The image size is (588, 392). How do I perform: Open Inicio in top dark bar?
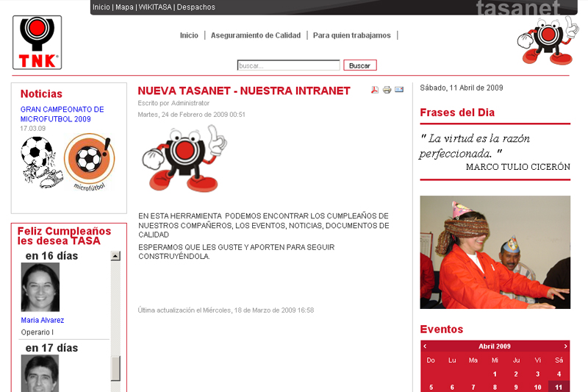point(101,7)
